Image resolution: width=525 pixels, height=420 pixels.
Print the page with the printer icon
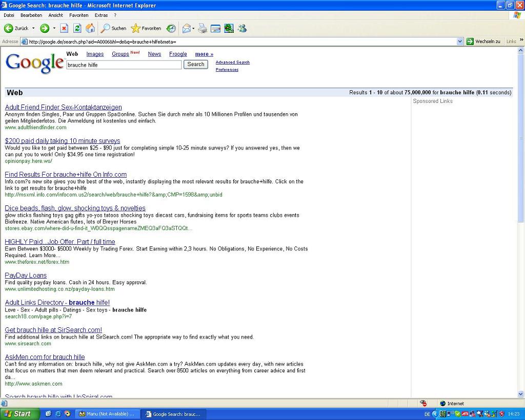(x=202, y=29)
